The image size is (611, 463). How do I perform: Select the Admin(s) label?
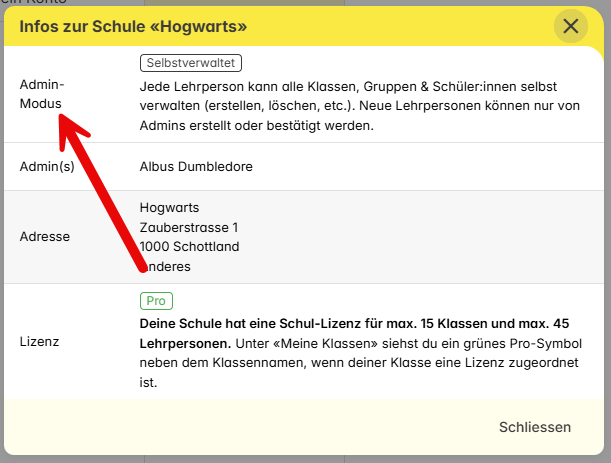coord(47,166)
